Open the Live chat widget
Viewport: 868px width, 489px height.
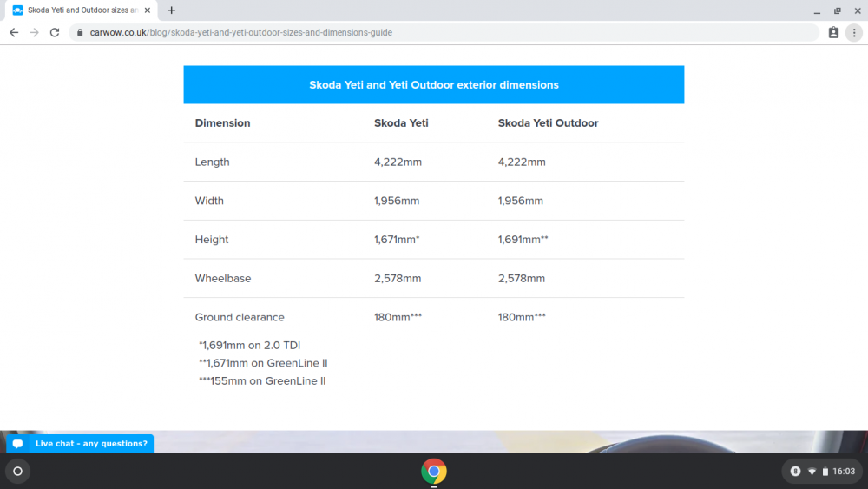[80, 444]
